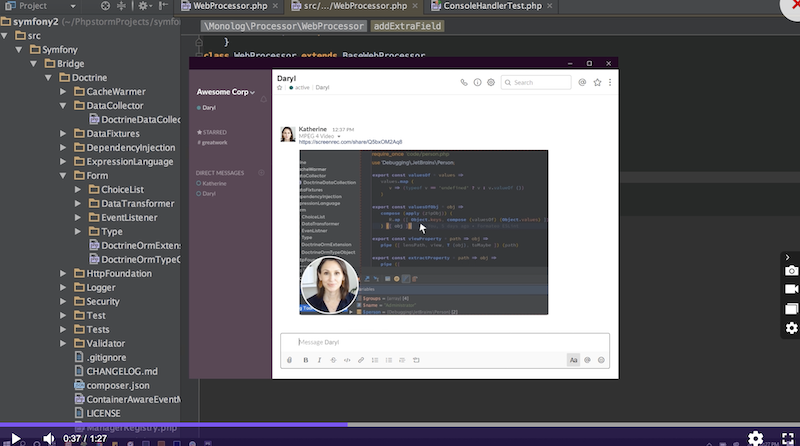Click the Message Daryl input field

click(x=444, y=342)
